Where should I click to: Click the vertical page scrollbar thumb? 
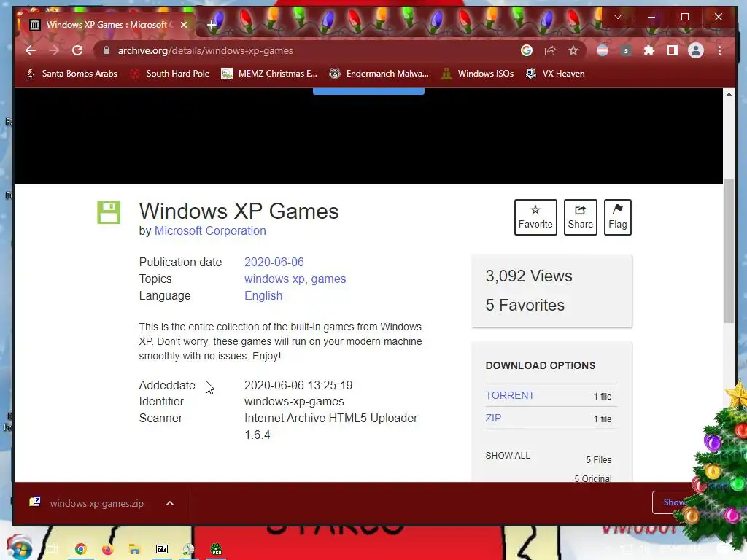tap(729, 251)
